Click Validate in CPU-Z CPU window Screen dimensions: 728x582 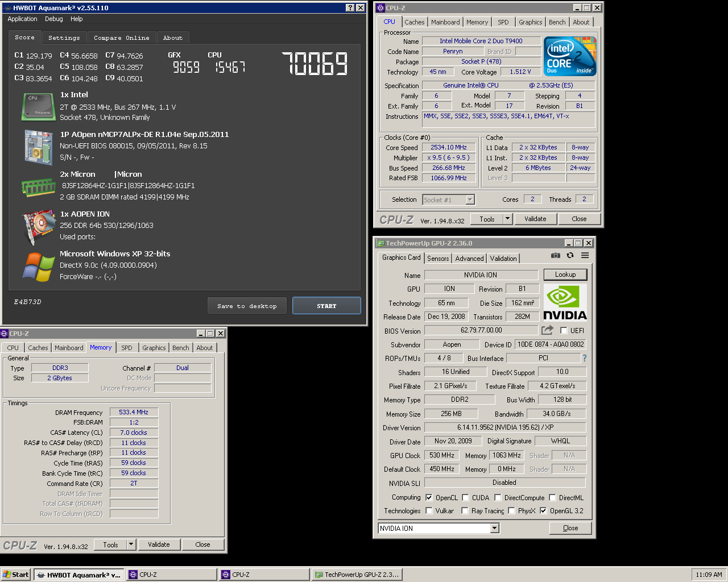coord(535,219)
